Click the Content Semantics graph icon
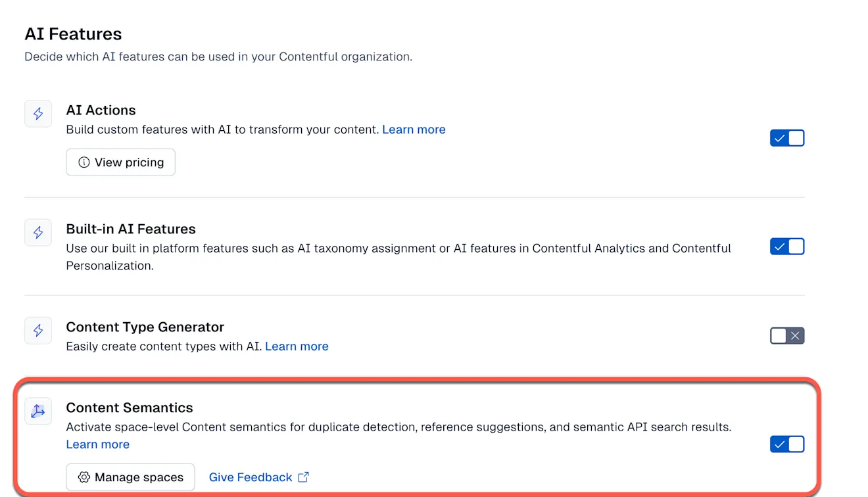 pyautogui.click(x=38, y=412)
